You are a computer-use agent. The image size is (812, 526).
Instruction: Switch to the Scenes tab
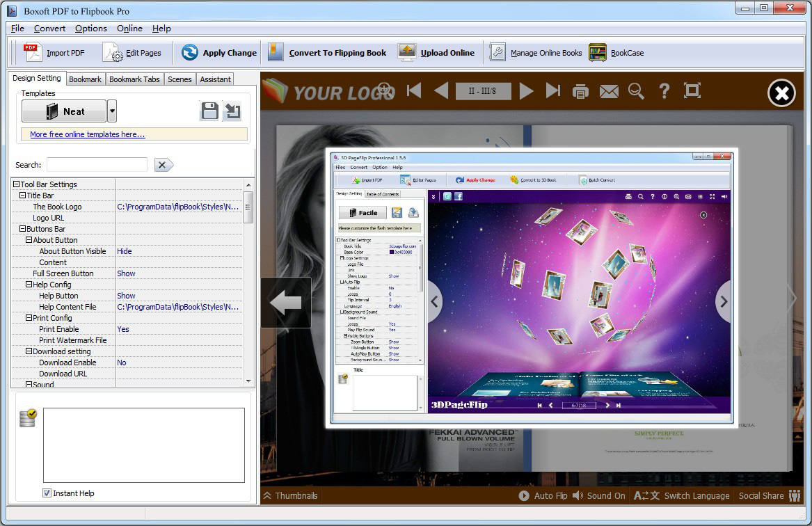tap(180, 79)
